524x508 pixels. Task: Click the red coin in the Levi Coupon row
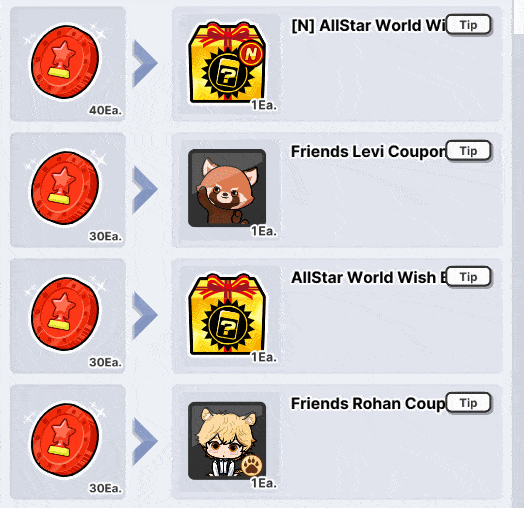click(65, 188)
